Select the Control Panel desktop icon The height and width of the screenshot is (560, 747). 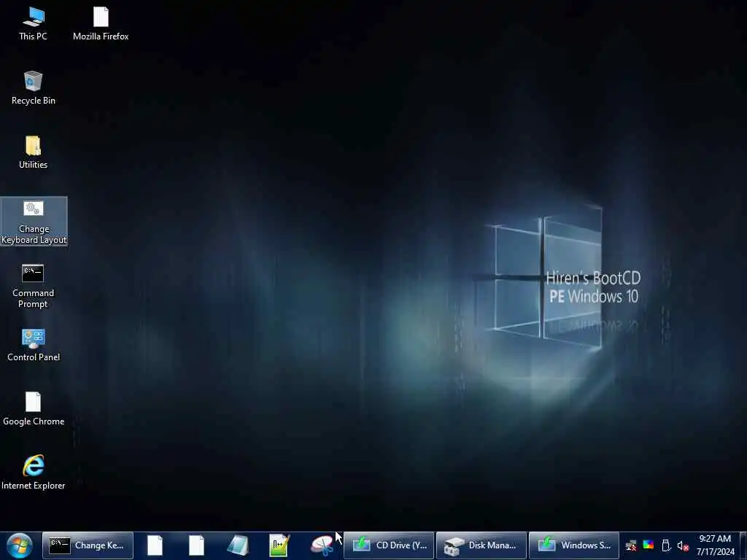click(x=34, y=345)
